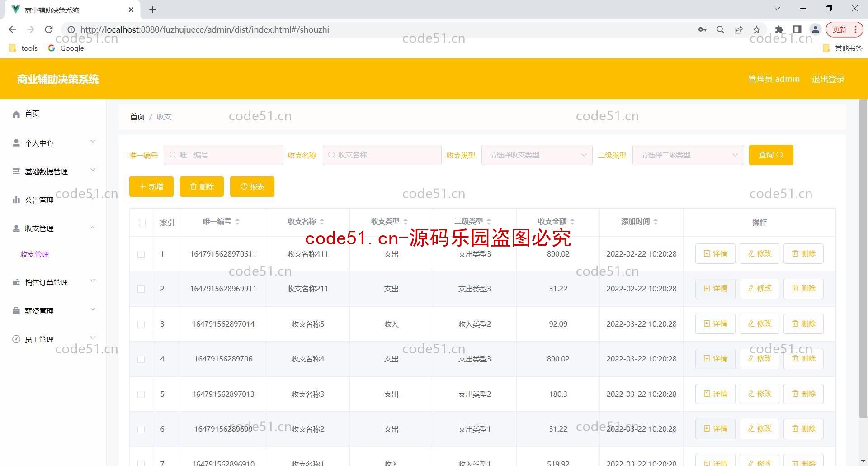Click the 报表 report button
Image resolution: width=868 pixels, height=466 pixels.
[252, 186]
